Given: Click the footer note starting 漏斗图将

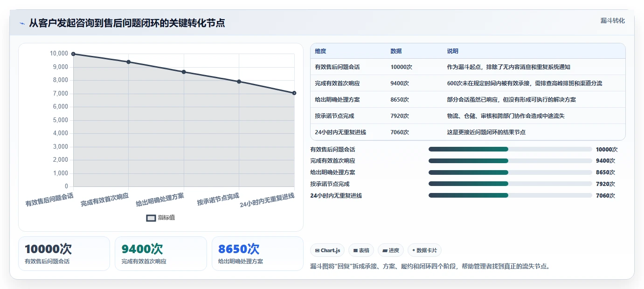Looking at the screenshot, I should tap(430, 267).
